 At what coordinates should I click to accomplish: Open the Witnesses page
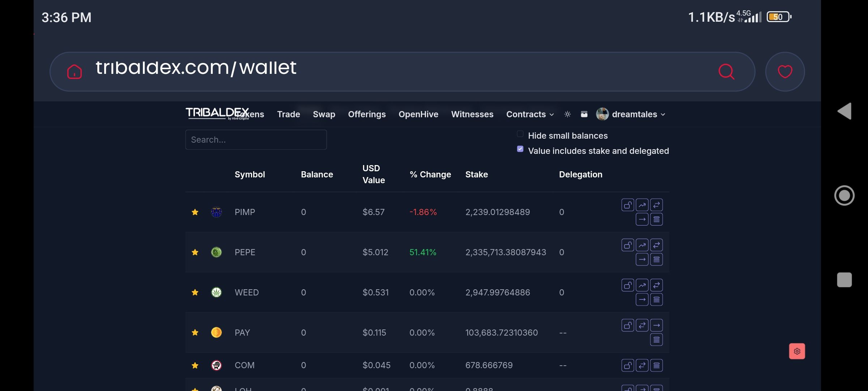point(472,114)
